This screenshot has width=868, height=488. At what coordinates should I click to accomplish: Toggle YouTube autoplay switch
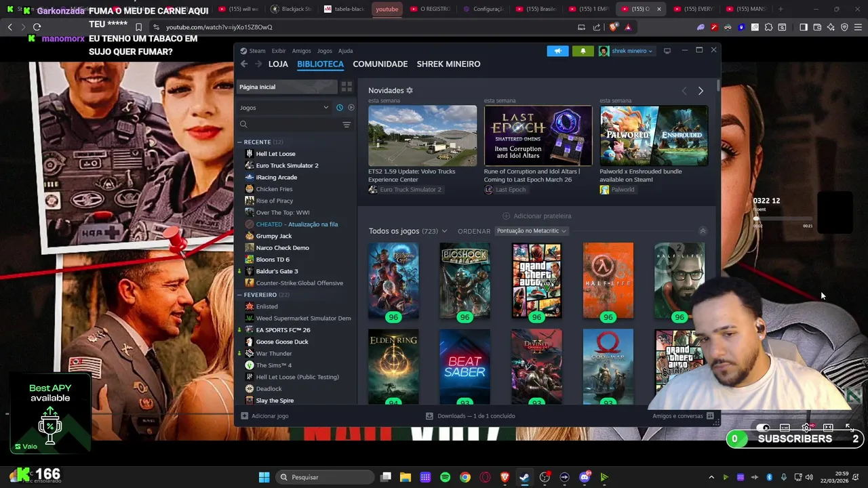[763, 428]
